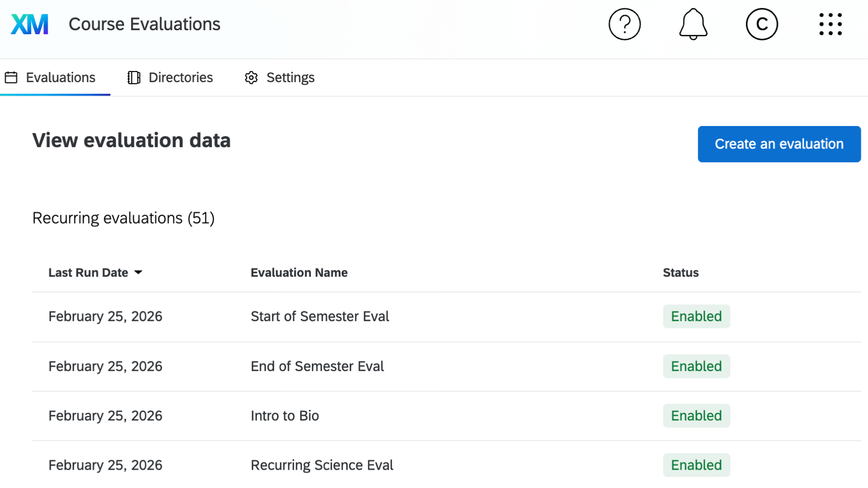
Task: Click the Evaluation Name column header
Action: (299, 273)
